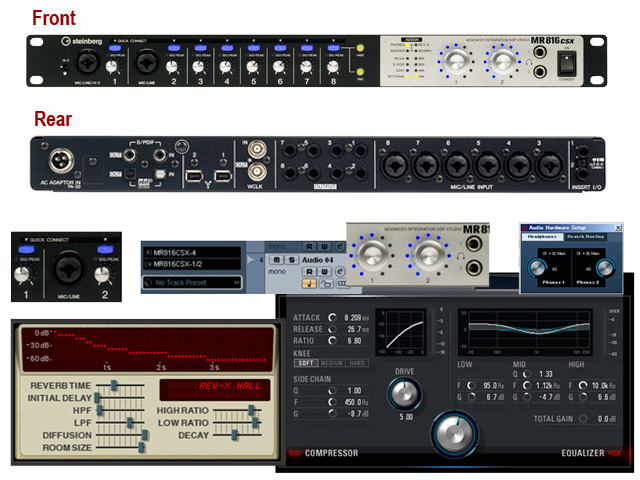Open the No Track Preset selector
The height and width of the screenshot is (480, 640).
[188, 284]
